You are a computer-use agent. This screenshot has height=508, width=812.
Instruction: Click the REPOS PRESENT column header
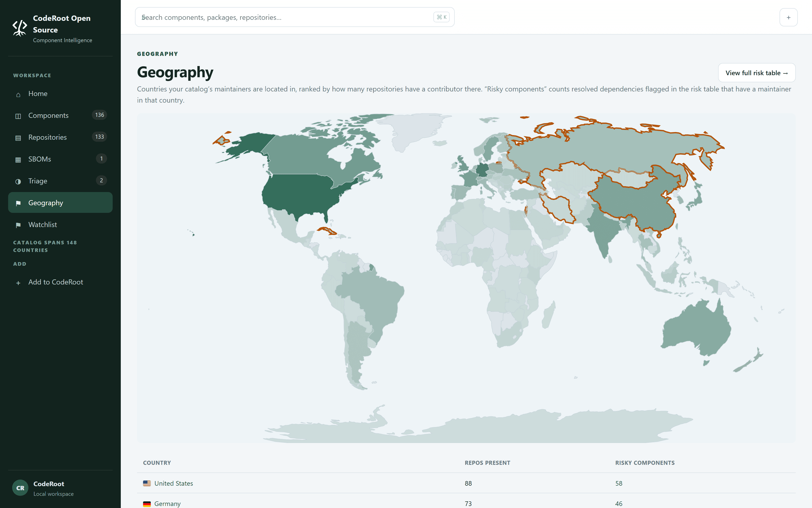coord(487,463)
